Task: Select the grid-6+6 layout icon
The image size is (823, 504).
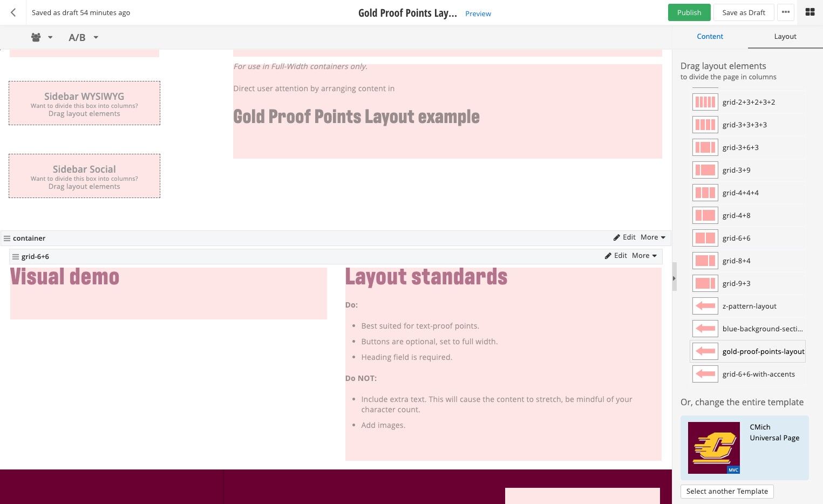Action: tap(705, 238)
